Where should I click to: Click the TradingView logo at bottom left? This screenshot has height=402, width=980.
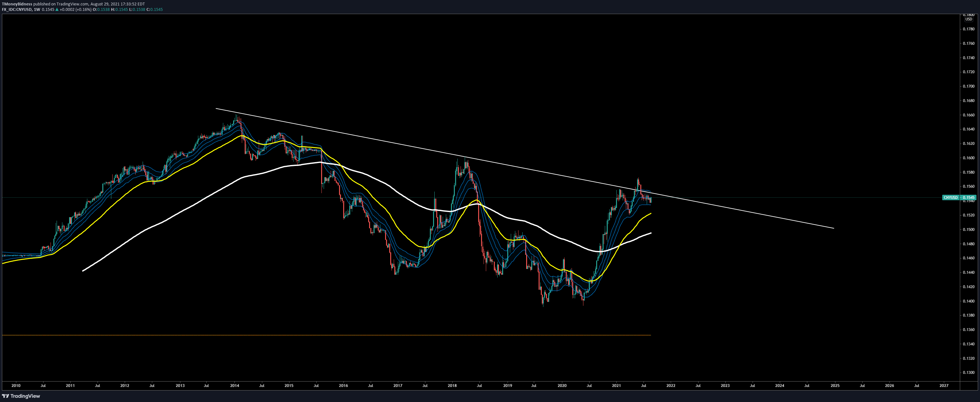click(21, 396)
